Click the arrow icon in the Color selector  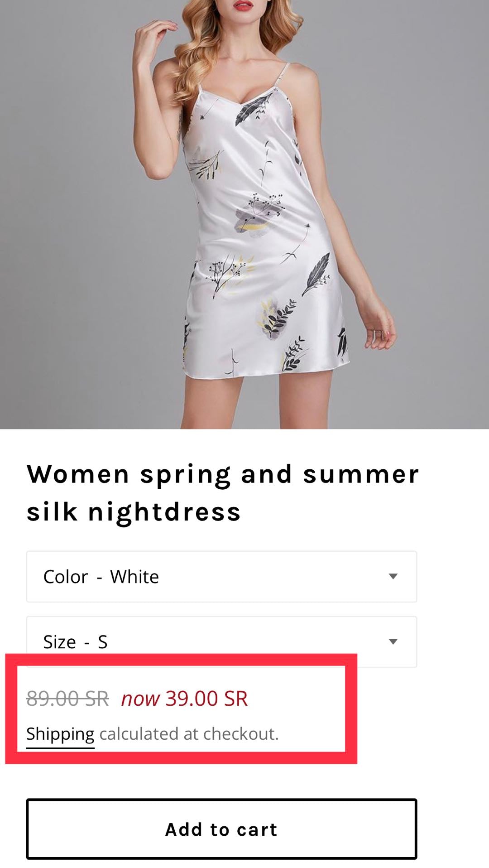click(393, 577)
